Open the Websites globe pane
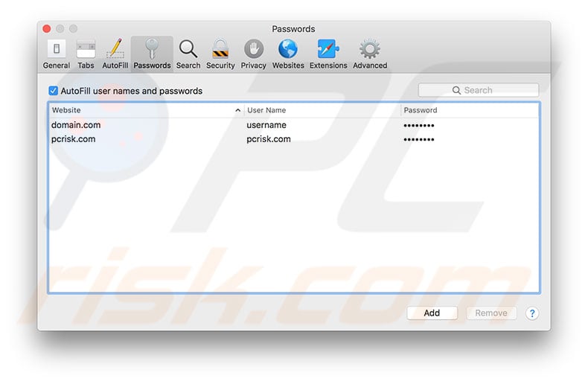Screen dimensions: 588x384 click(x=288, y=54)
